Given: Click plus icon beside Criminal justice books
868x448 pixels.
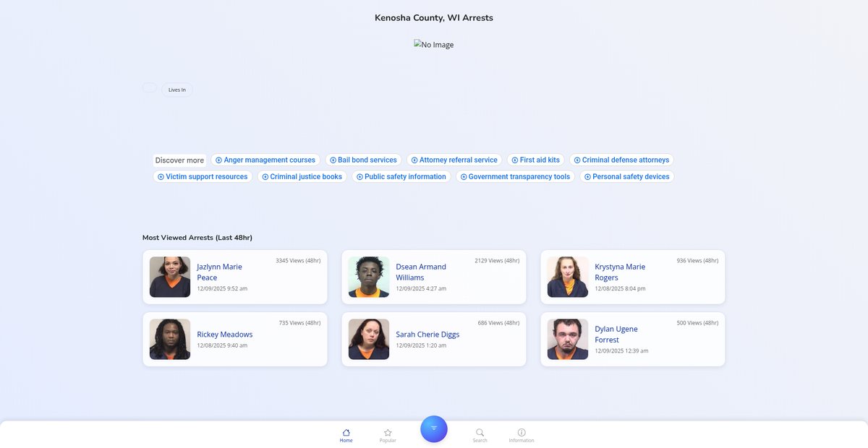Looking at the screenshot, I should tap(265, 177).
